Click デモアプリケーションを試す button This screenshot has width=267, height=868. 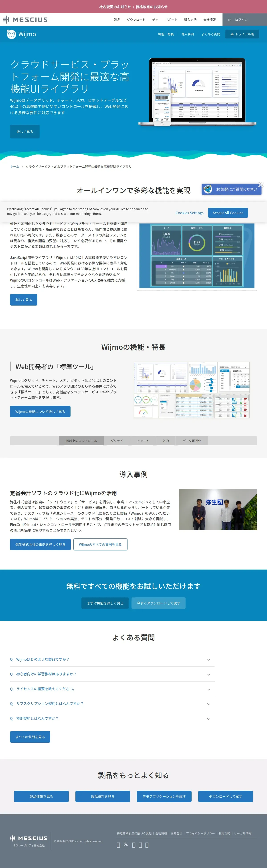coord(164,796)
